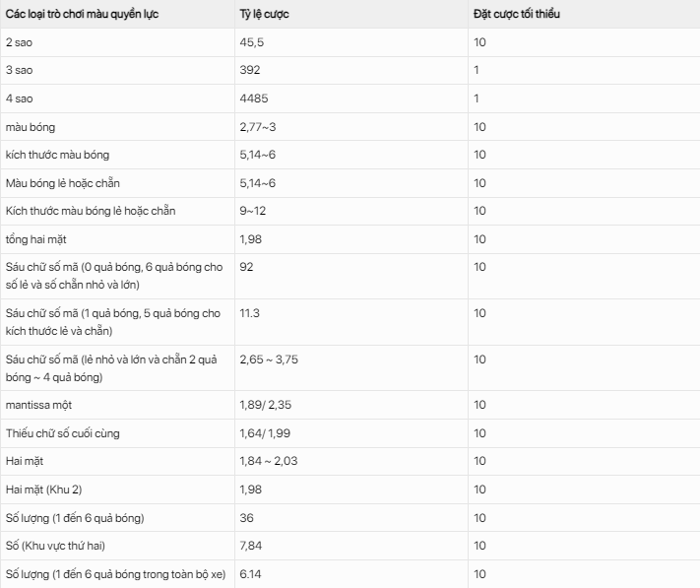The image size is (700, 588).
Task: Click the 11.3 odds cell
Action: pos(249,312)
